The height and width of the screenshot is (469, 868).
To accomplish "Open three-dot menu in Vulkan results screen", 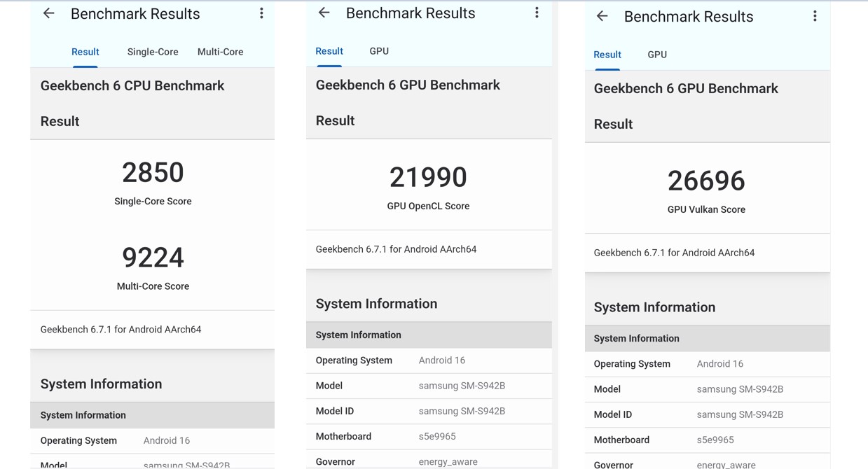I will [815, 16].
